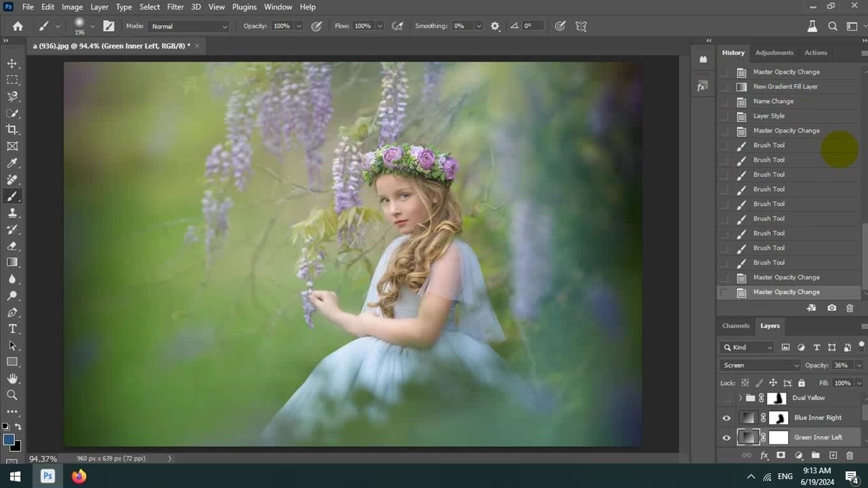Pick the Eyedropper tool
The image size is (868, 488).
(12, 163)
